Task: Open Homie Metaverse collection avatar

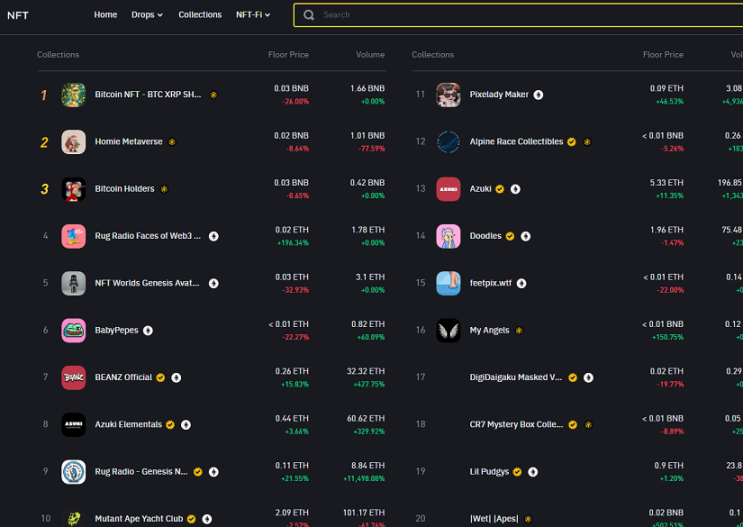Action: coord(73,142)
